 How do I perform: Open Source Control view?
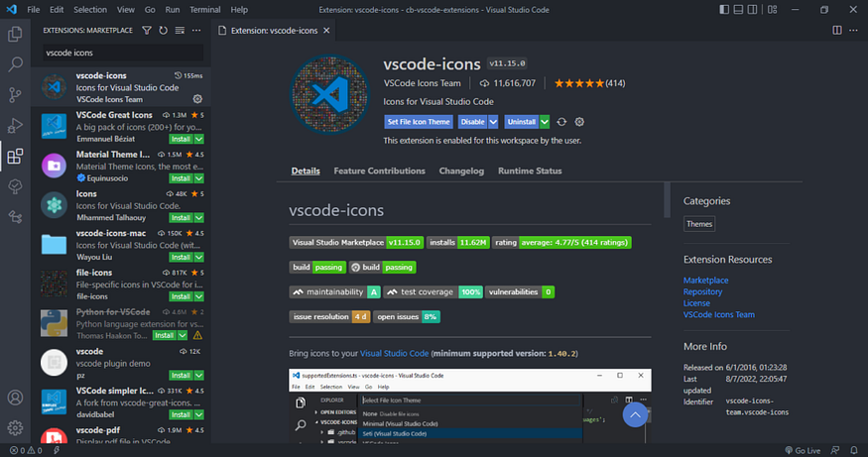[x=15, y=95]
